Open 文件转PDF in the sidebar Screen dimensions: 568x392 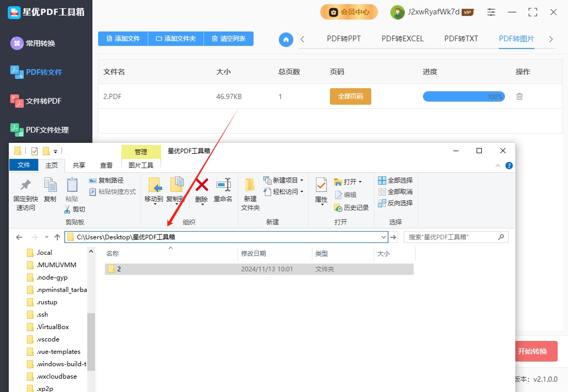click(x=36, y=101)
